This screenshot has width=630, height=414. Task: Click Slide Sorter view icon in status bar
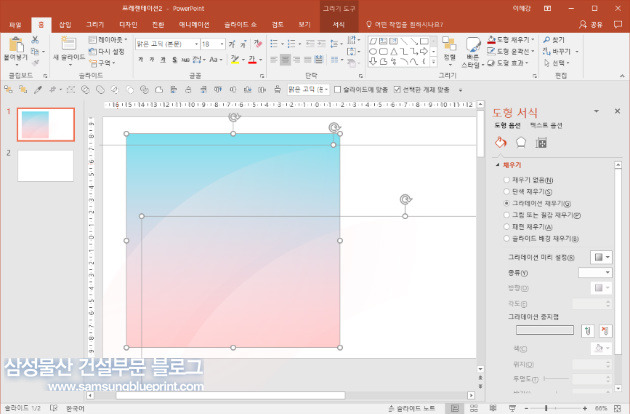click(474, 408)
